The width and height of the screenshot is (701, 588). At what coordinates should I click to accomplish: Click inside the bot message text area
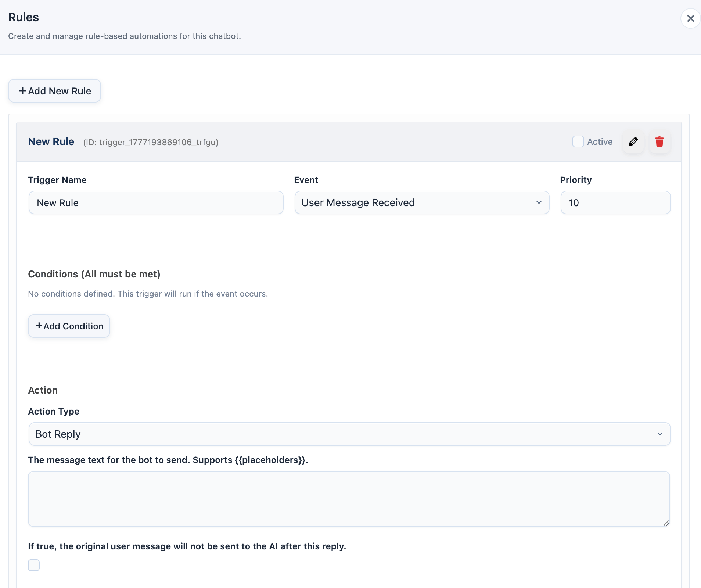click(349, 499)
